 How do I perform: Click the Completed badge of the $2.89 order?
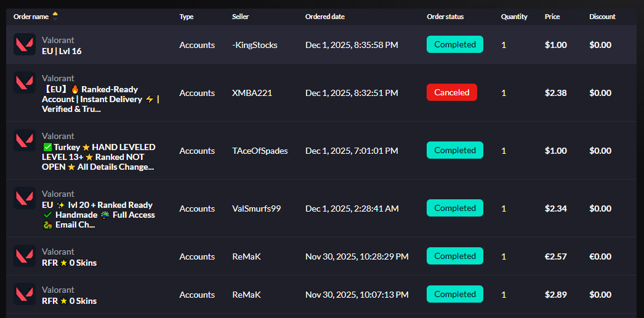tap(455, 294)
